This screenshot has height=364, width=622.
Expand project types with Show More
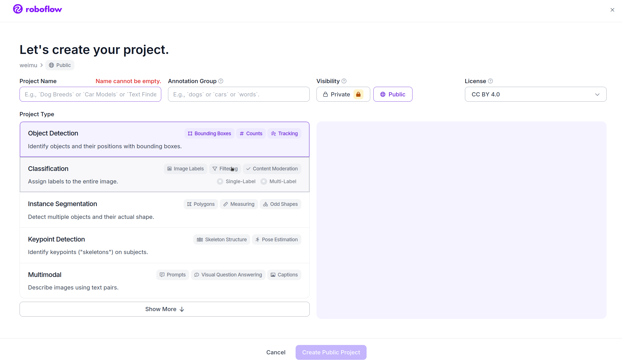pos(164,309)
